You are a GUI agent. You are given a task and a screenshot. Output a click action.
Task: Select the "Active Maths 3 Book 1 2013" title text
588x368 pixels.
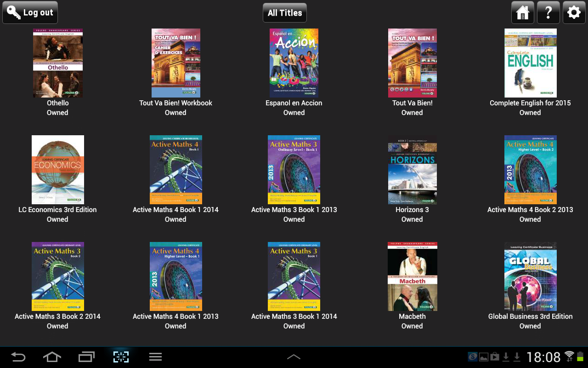[x=294, y=210]
